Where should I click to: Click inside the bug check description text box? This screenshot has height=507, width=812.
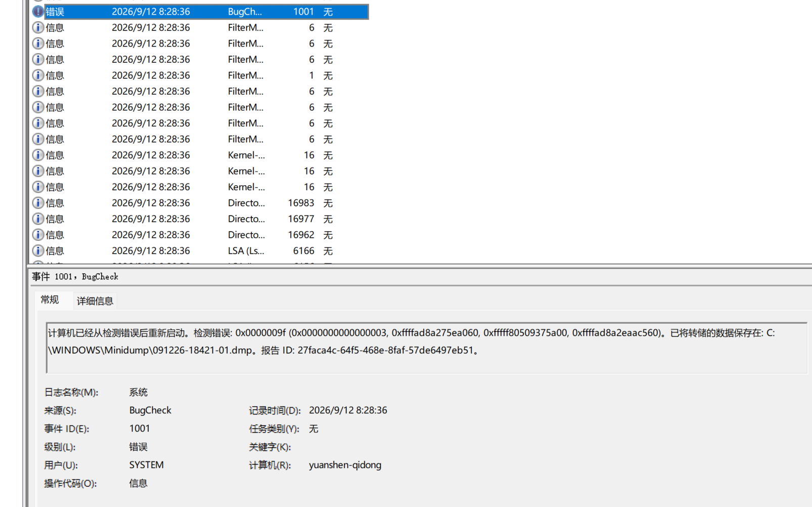coord(426,348)
